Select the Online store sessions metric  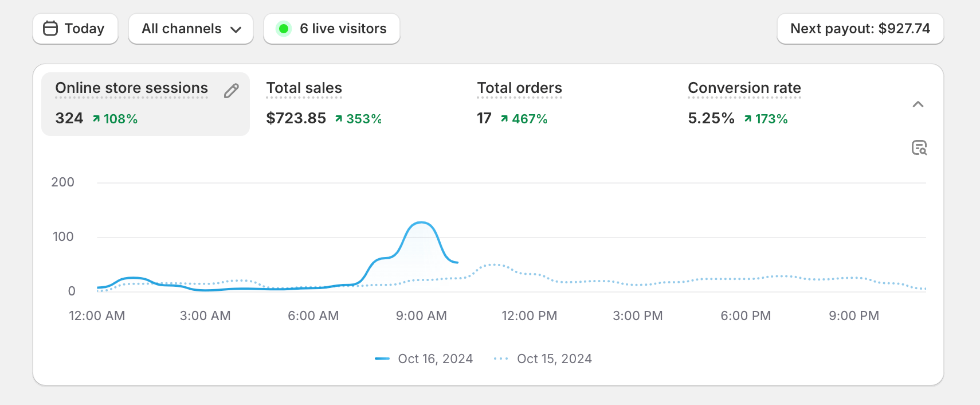131,88
